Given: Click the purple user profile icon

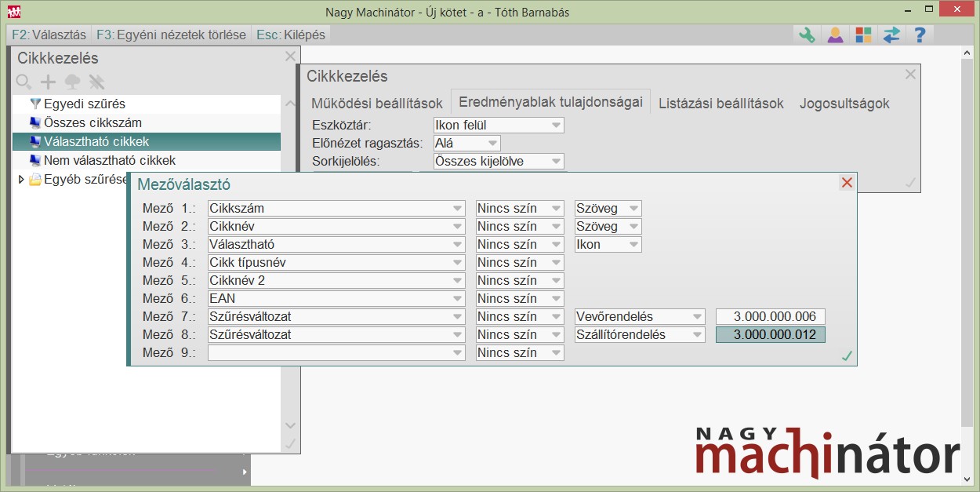Looking at the screenshot, I should [x=835, y=35].
